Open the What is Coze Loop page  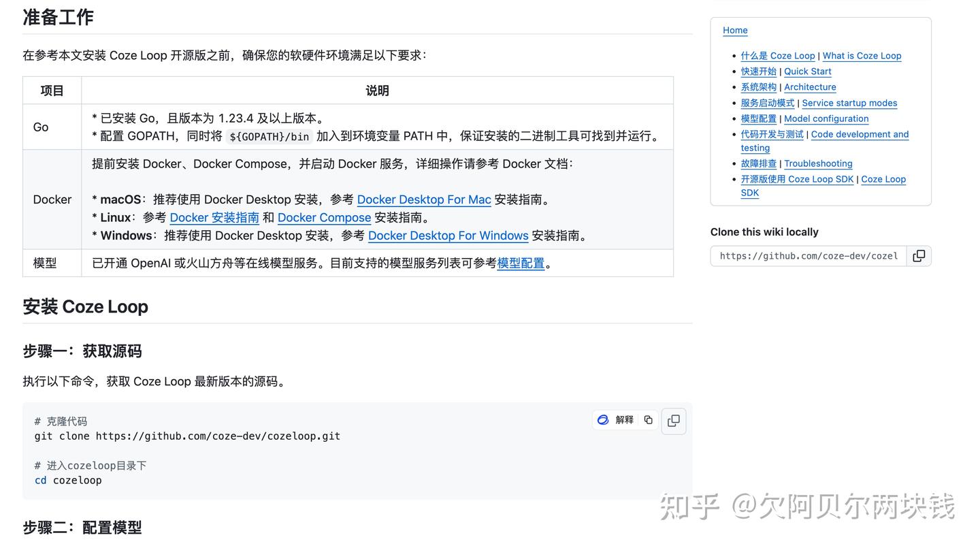tap(862, 55)
